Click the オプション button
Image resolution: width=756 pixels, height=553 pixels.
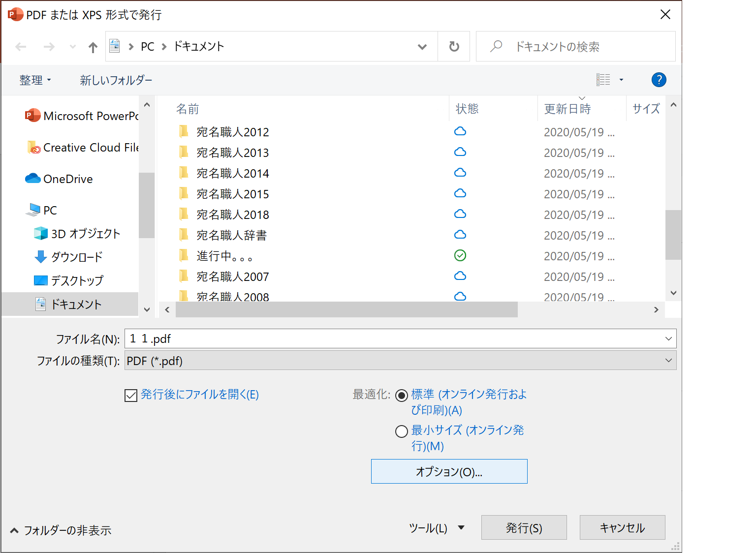pyautogui.click(x=449, y=471)
